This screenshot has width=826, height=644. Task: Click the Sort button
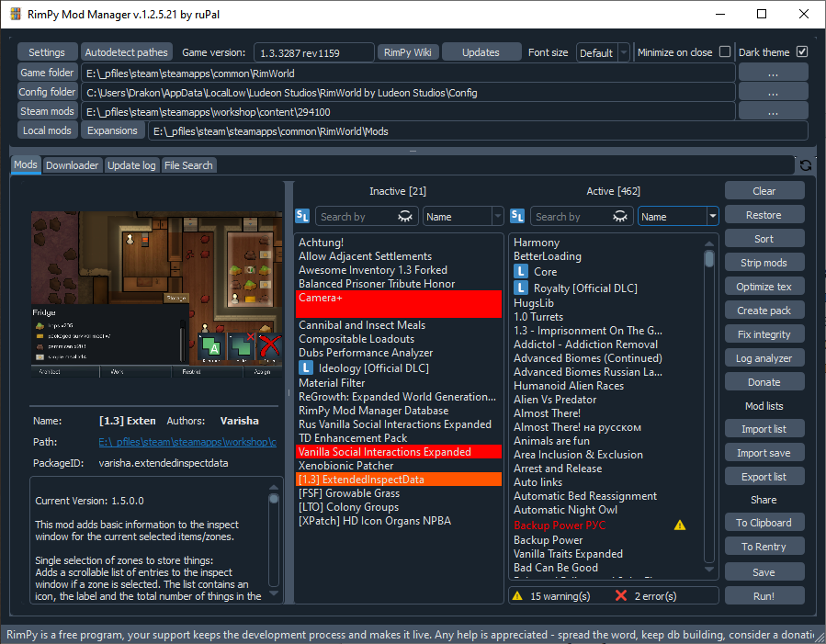(764, 239)
